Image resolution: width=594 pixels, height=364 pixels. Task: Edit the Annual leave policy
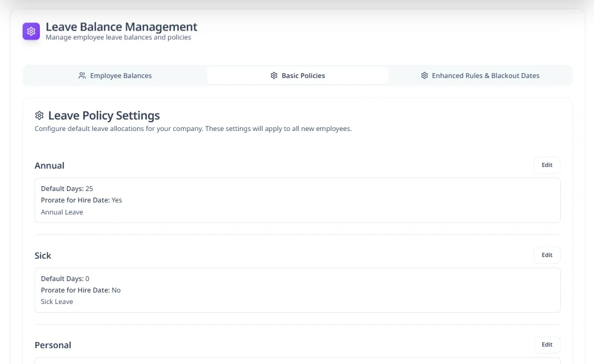pyautogui.click(x=547, y=165)
